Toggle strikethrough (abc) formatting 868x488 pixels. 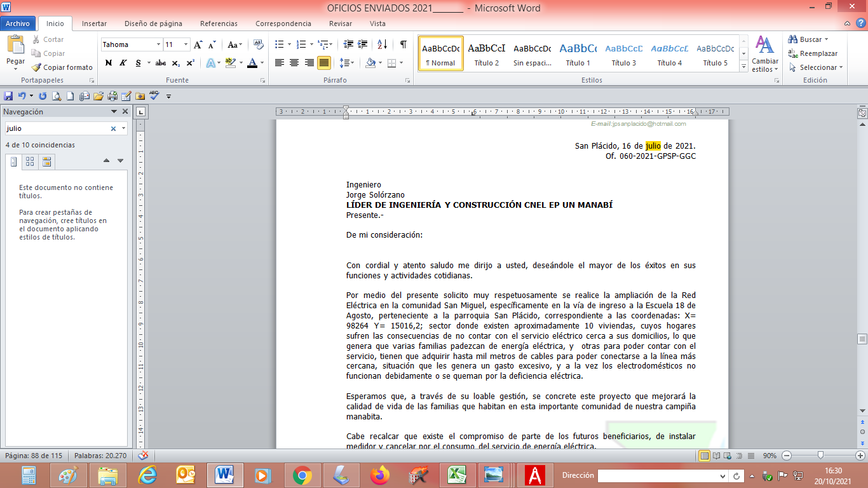click(161, 63)
